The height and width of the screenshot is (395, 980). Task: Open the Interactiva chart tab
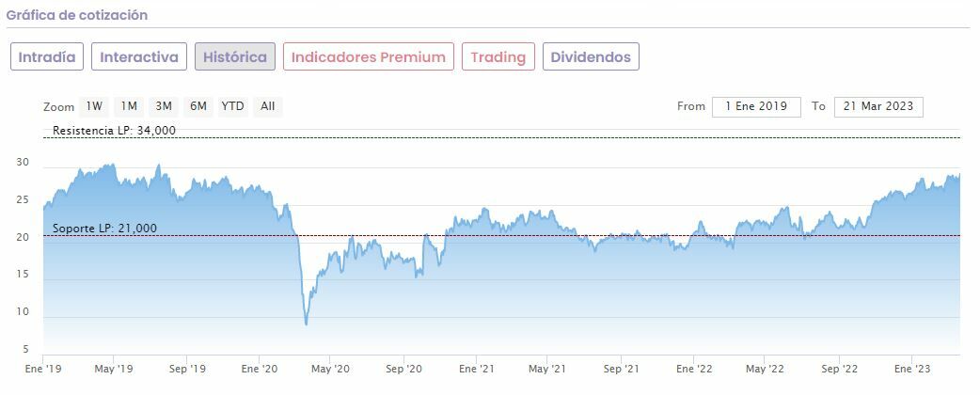pos(139,56)
